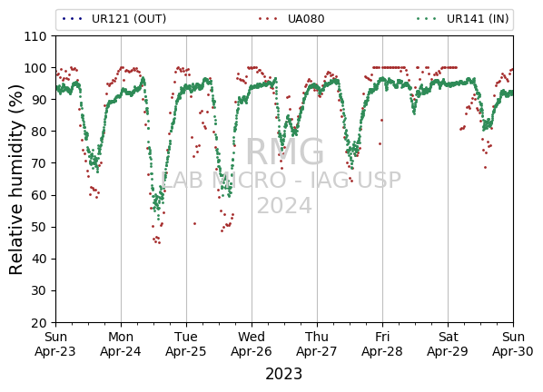This screenshot has width=543, height=392.
Task: Click the UA080 legend label
Action: coord(306,19)
